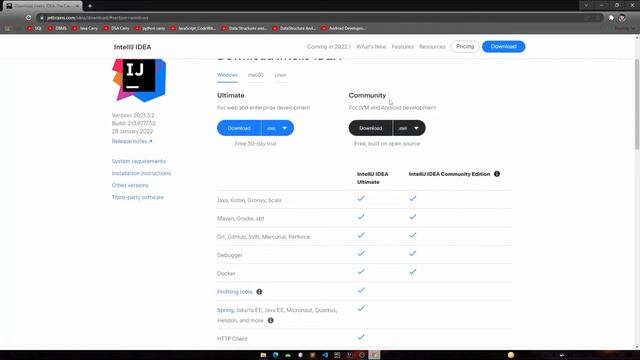Switch to the Windows tab
640x360 pixels.
(x=227, y=75)
